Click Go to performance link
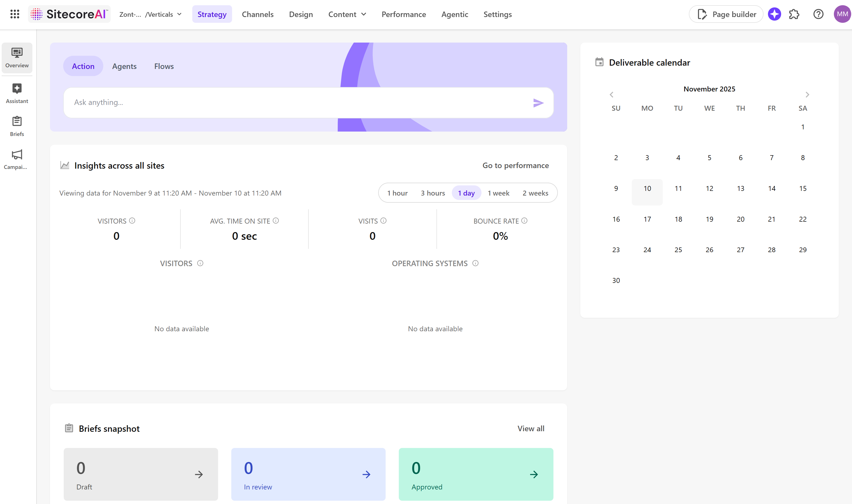 pyautogui.click(x=515, y=165)
